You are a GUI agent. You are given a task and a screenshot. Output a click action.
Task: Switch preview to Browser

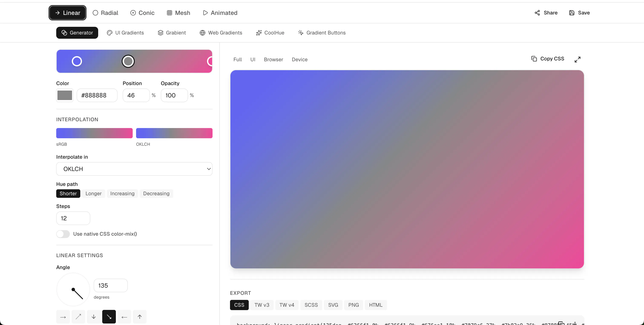[273, 59]
